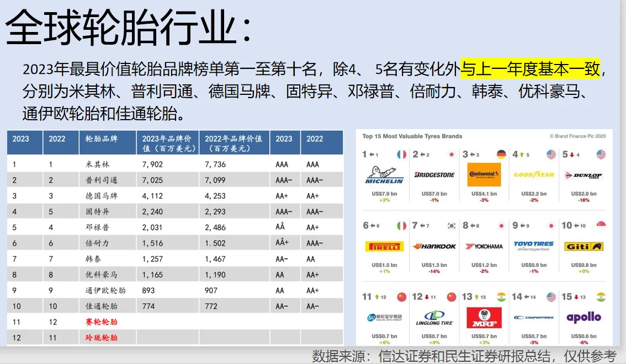This screenshot has width=626, height=364.
Task: Click the -14% change under Hankook
Action: tap(434, 271)
